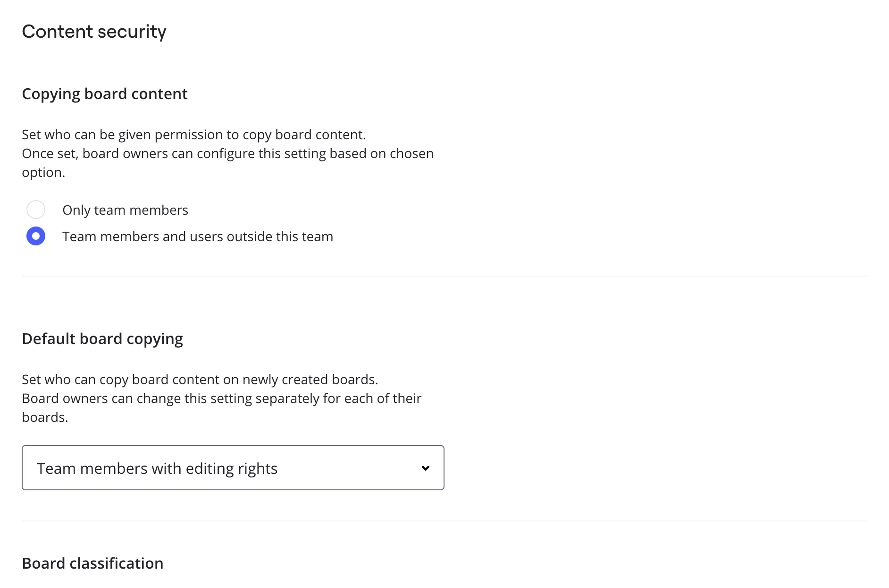Click the word "boards." above the dropdown
The height and width of the screenshot is (588, 889).
[45, 418]
